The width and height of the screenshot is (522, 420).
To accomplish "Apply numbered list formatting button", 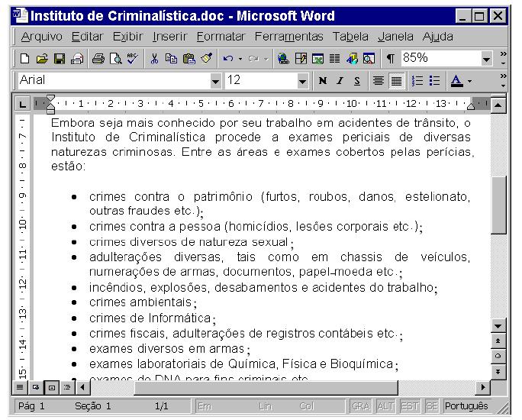I will coord(417,81).
